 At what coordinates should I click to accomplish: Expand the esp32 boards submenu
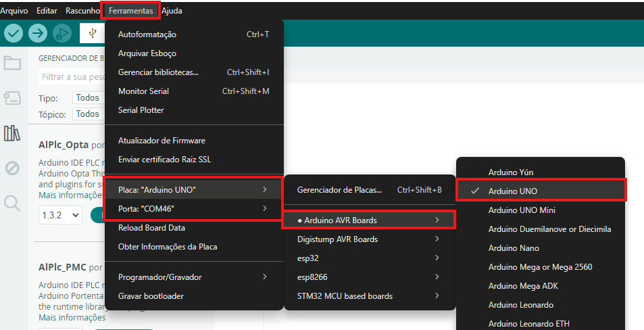370,258
